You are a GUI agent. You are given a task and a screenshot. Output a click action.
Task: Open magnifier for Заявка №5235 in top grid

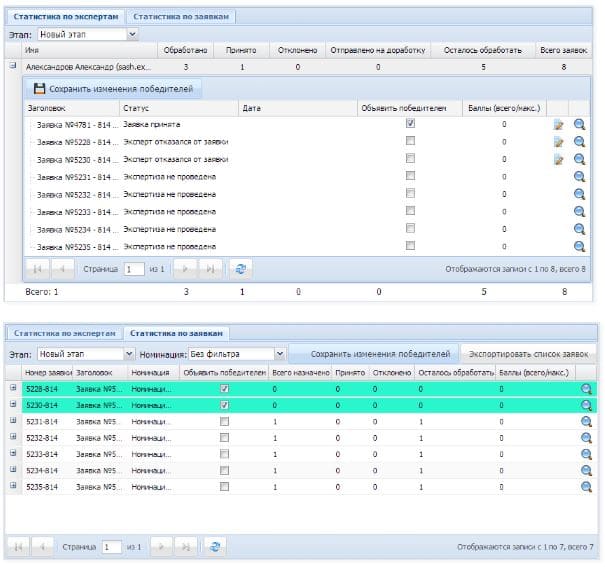579,246
